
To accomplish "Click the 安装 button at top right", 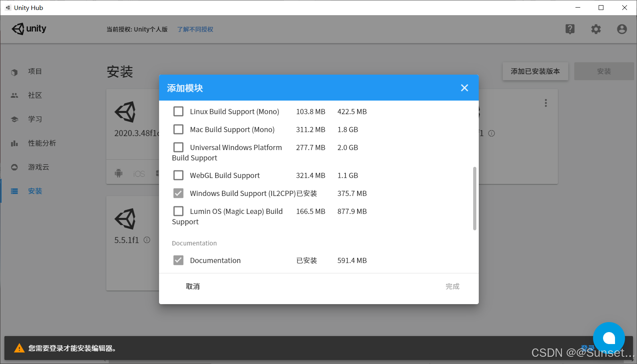I will coord(604,71).
